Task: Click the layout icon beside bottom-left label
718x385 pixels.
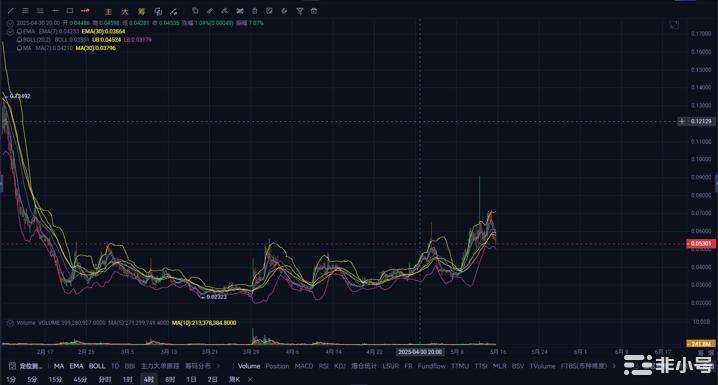Action: coord(12,366)
